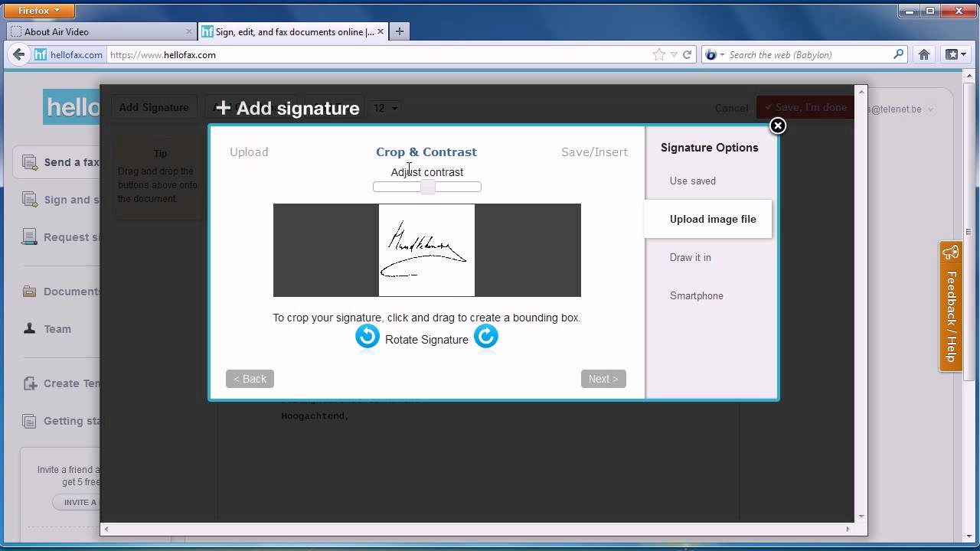Open the font size 12 dropdown
980x551 pixels.
pos(385,108)
